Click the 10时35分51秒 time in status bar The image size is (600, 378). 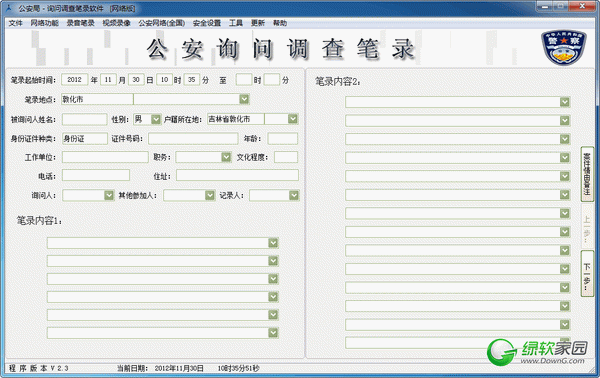pyautogui.click(x=238, y=368)
